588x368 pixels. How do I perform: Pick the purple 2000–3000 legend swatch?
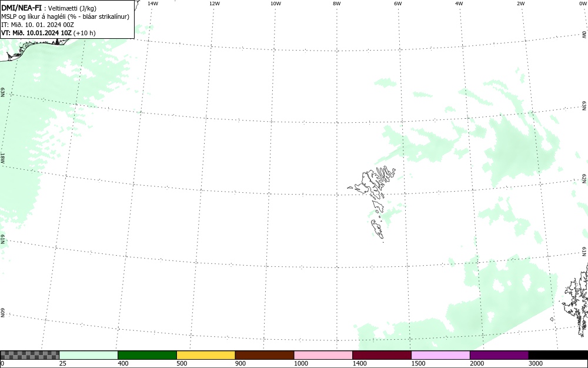[x=499, y=355]
